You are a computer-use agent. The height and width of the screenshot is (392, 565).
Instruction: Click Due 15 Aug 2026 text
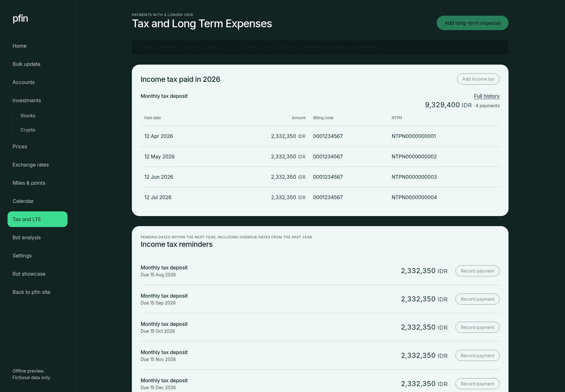click(158, 275)
